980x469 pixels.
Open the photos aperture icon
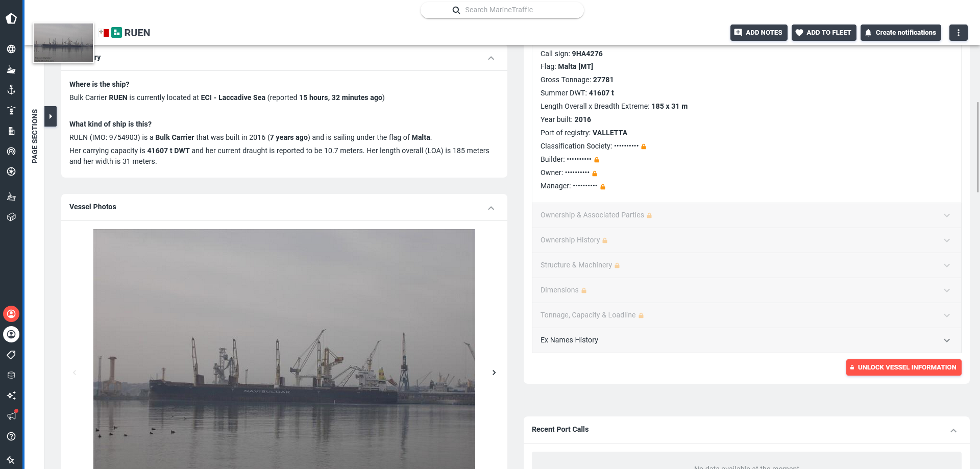(11, 171)
